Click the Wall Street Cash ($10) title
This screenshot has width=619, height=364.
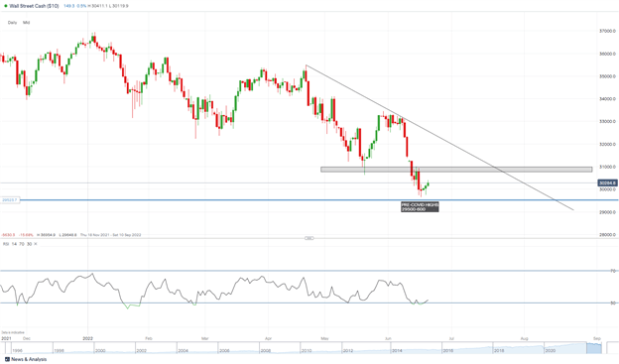click(x=34, y=6)
